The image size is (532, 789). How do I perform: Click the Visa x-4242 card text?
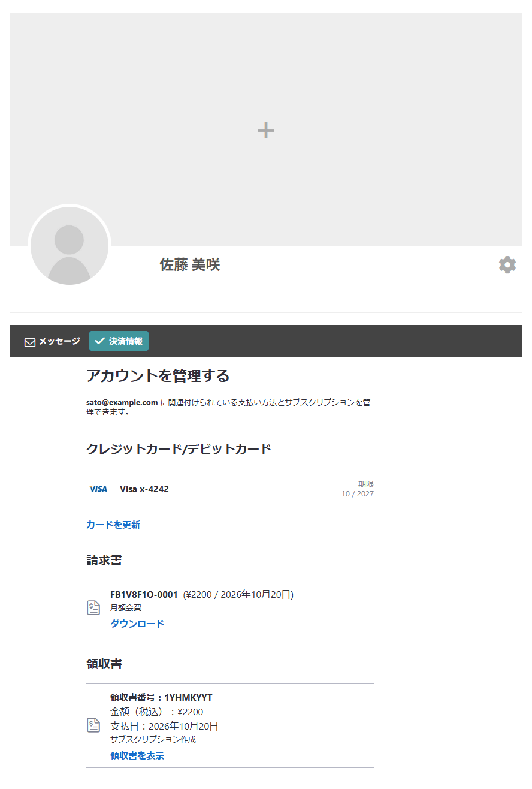coord(144,489)
